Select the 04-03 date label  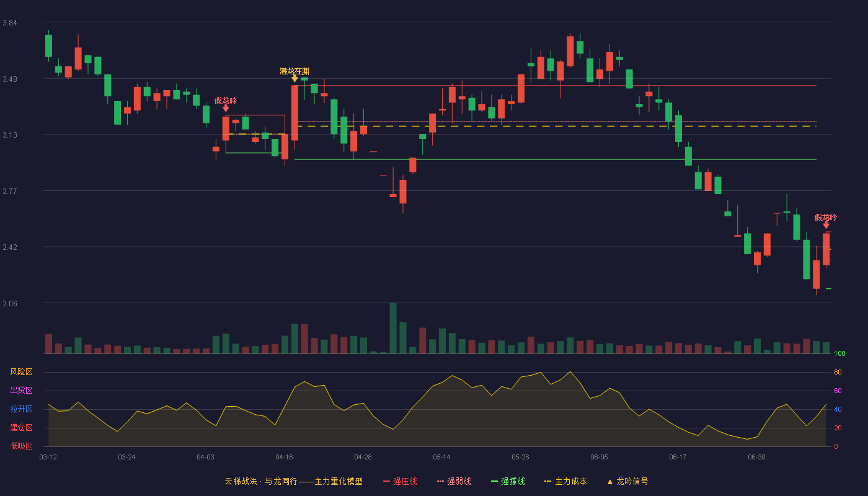[x=205, y=457]
